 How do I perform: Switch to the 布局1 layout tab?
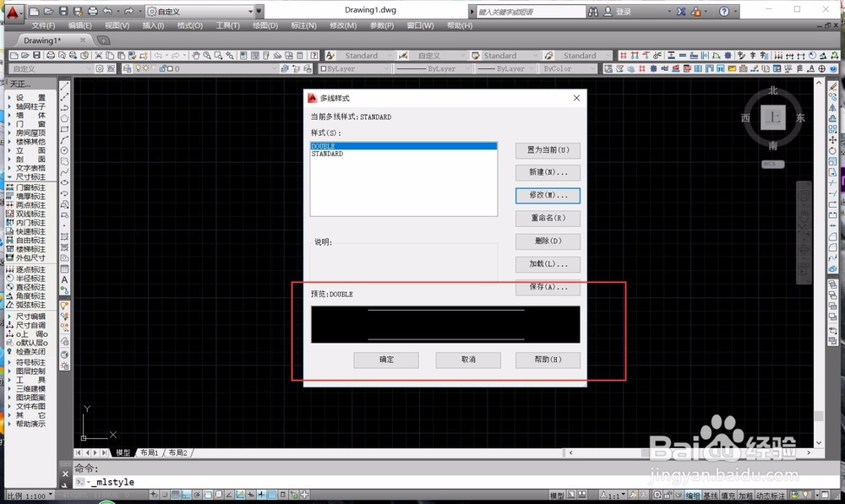point(150,453)
